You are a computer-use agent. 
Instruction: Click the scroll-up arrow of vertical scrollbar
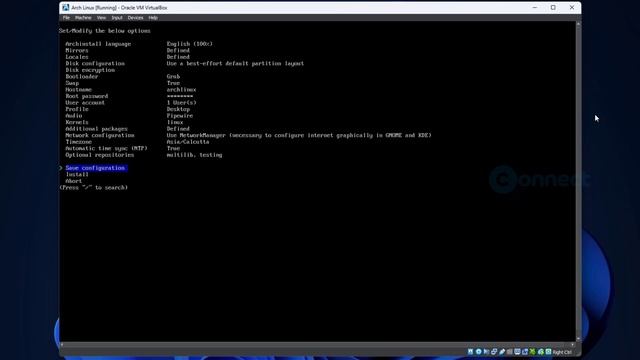(x=578, y=24)
